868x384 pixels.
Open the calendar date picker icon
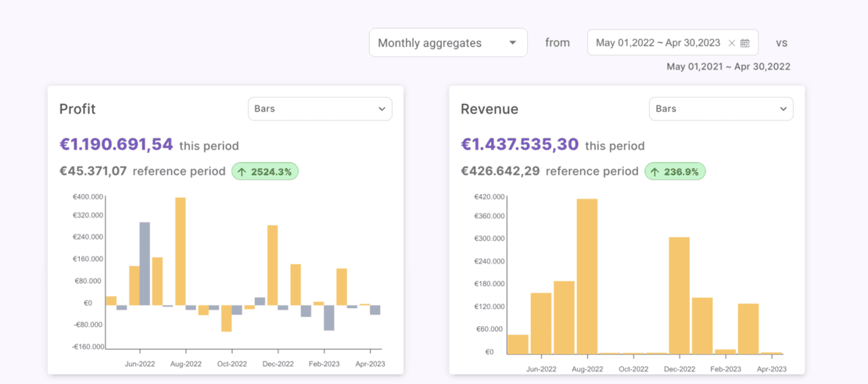click(745, 43)
